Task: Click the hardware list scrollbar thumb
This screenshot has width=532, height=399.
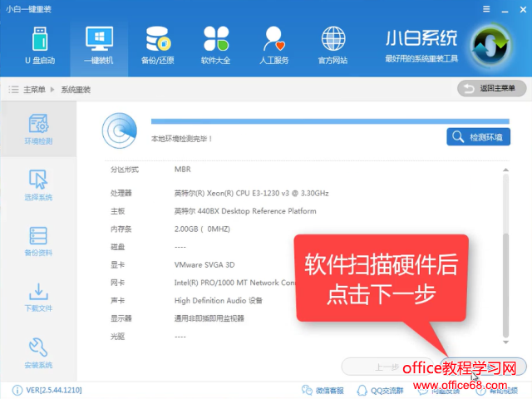Action: [x=506, y=284]
